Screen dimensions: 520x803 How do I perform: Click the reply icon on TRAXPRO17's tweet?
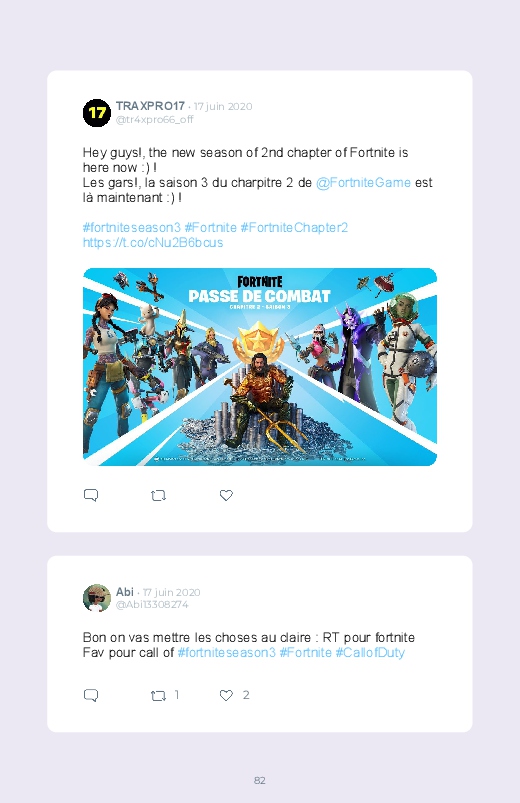click(91, 495)
